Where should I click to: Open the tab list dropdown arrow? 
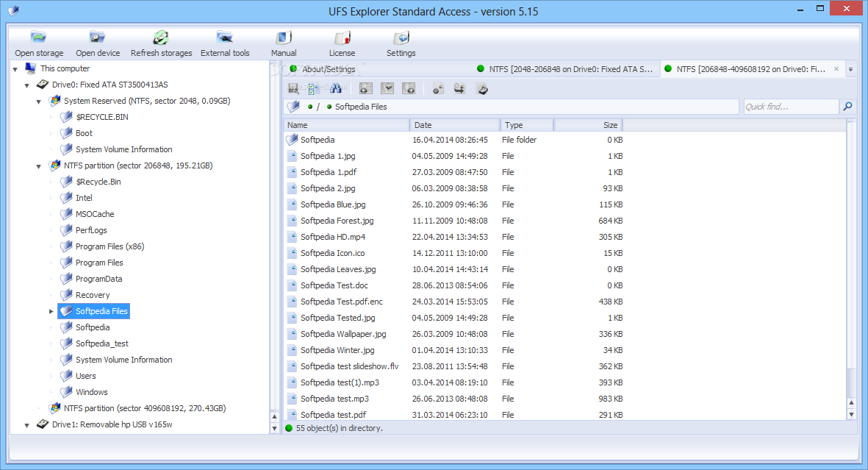pos(851,69)
